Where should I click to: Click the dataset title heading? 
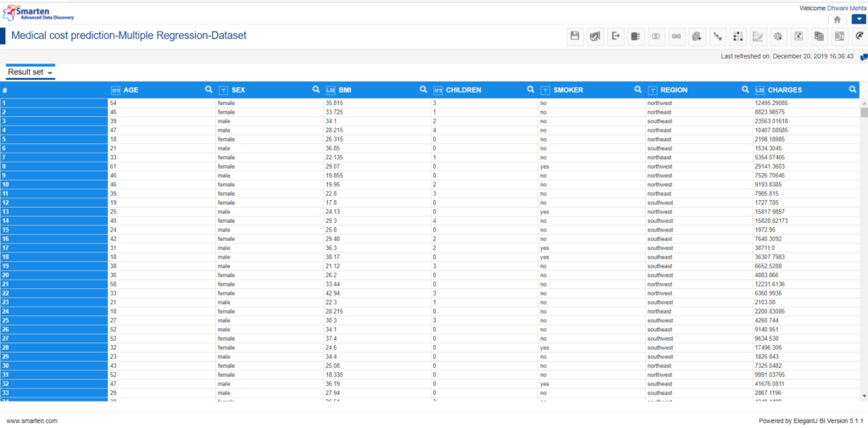tap(129, 36)
